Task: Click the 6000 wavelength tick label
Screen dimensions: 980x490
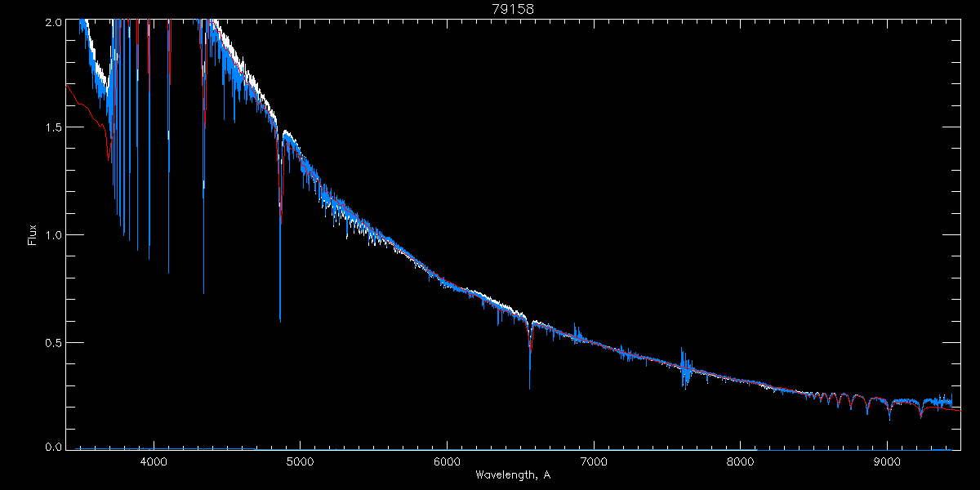Action: pos(447,461)
